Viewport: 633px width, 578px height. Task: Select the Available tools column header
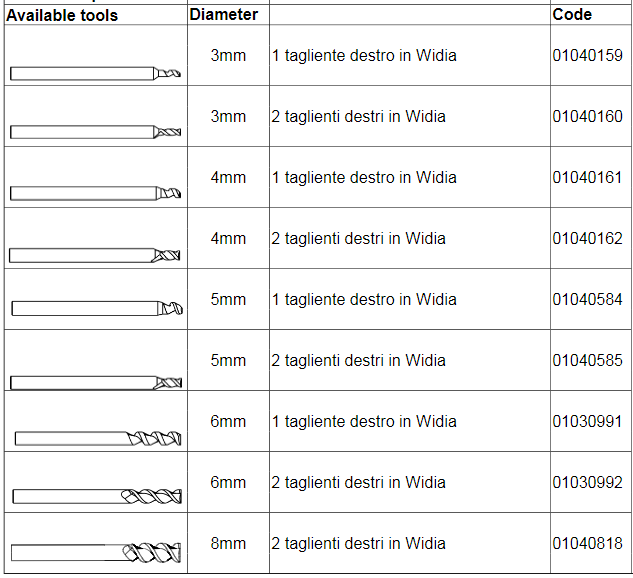click(x=62, y=15)
